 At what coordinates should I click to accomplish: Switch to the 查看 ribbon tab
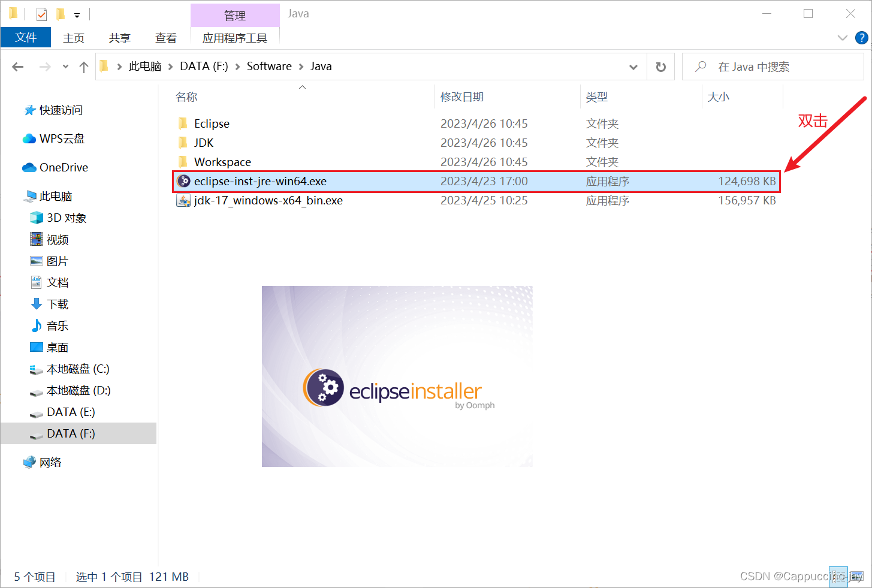(x=166, y=38)
